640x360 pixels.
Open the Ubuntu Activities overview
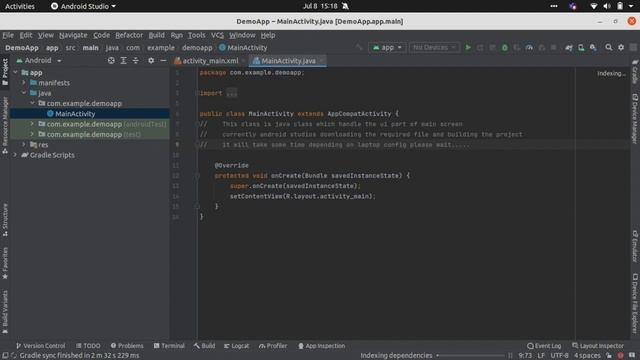point(20,6)
